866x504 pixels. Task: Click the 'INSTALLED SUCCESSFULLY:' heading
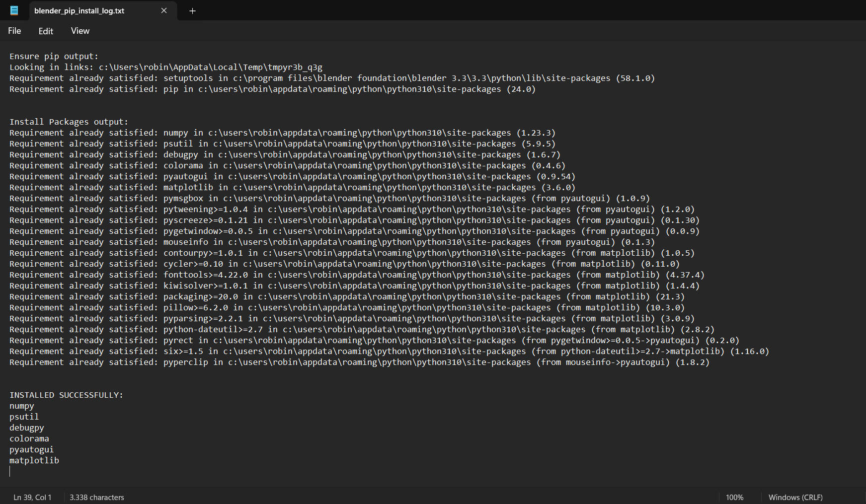coord(66,395)
